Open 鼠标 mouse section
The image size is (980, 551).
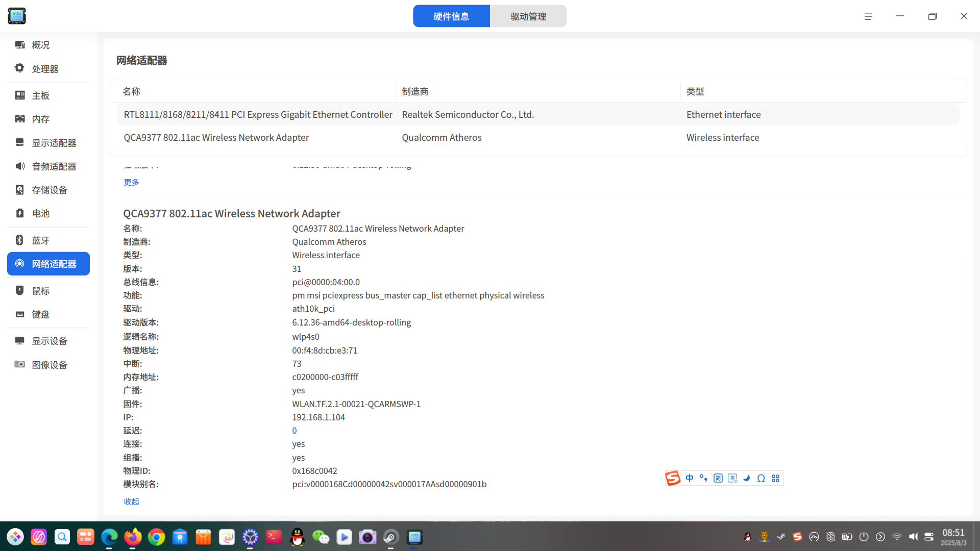click(48, 291)
